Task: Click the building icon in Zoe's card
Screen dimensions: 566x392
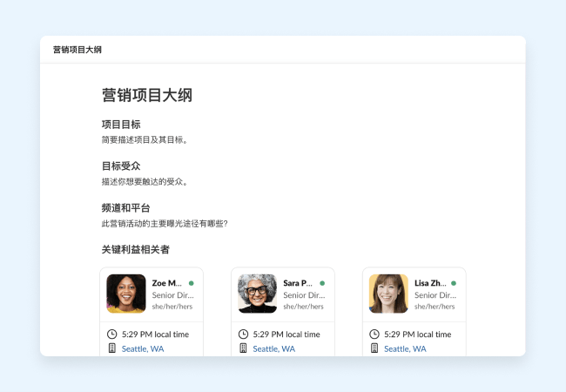Action: [x=111, y=348]
